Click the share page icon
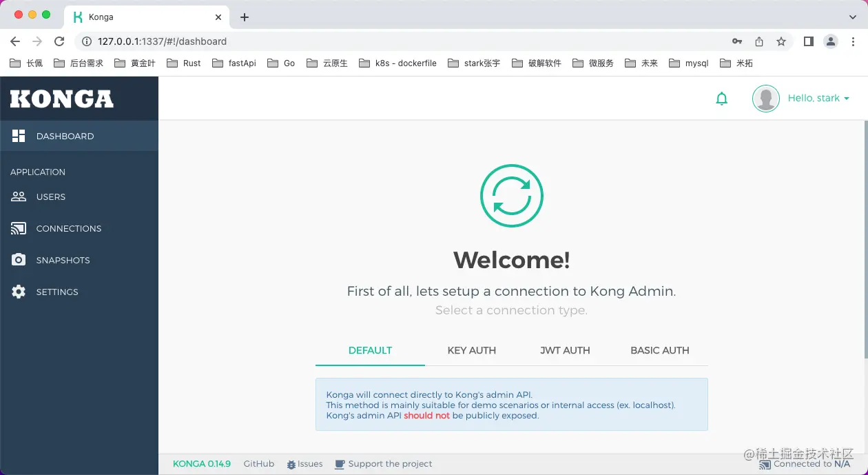The height and width of the screenshot is (475, 868). [x=759, y=41]
